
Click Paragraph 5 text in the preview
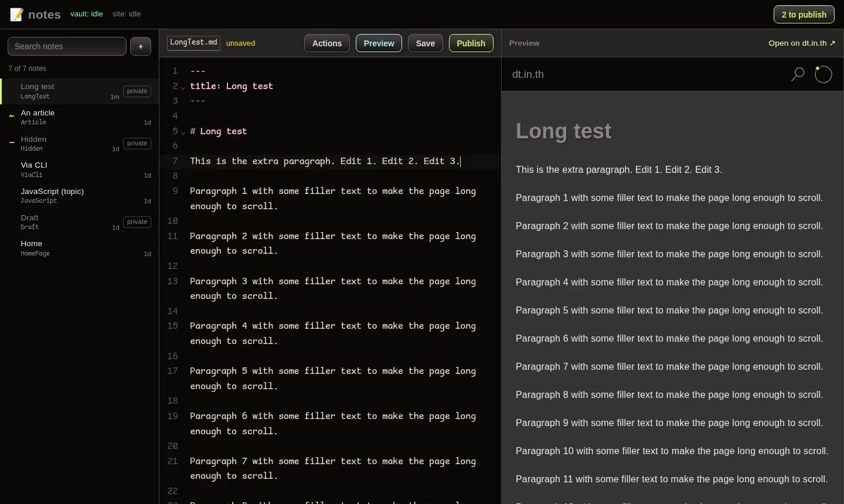[x=669, y=311]
